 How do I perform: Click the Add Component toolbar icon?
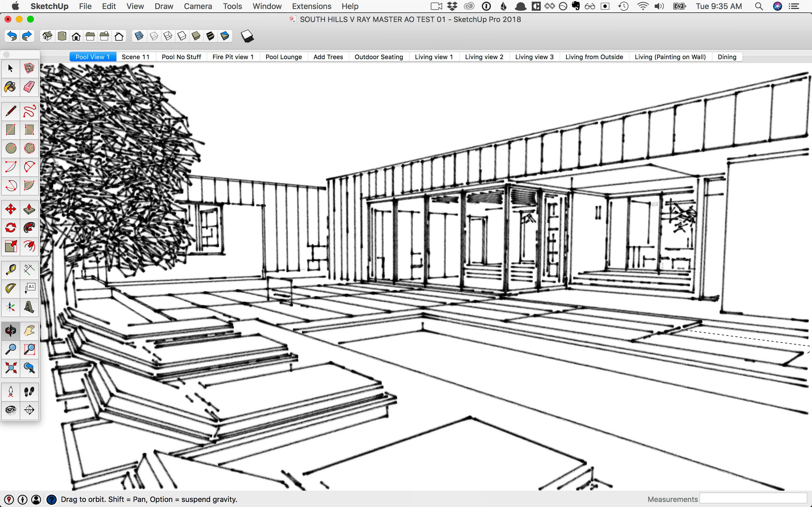247,37
